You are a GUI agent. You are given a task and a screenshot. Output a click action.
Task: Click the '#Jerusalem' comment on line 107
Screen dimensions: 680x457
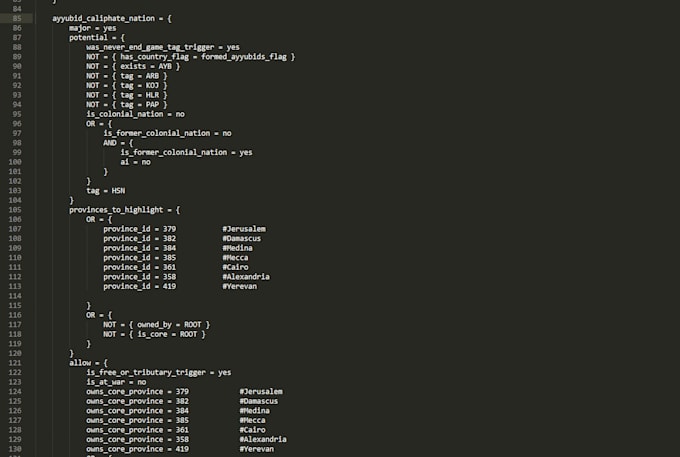(244, 229)
